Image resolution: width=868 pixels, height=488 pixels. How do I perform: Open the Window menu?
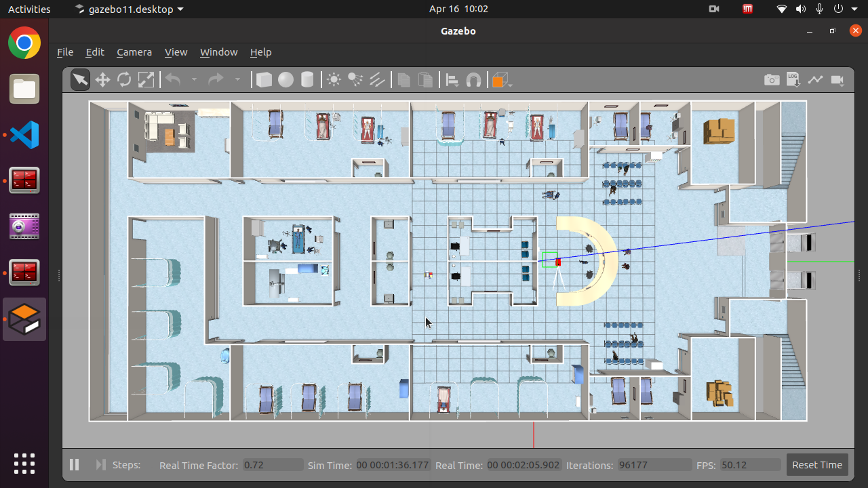coord(218,52)
